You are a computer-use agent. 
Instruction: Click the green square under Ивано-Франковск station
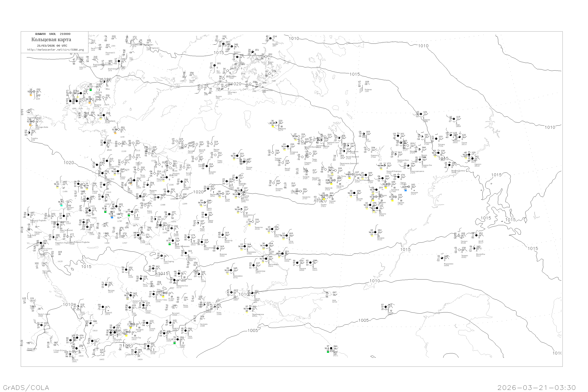[x=170, y=244]
